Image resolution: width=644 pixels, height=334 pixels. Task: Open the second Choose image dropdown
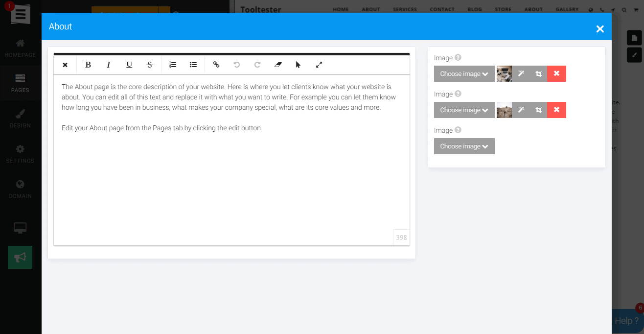(464, 110)
